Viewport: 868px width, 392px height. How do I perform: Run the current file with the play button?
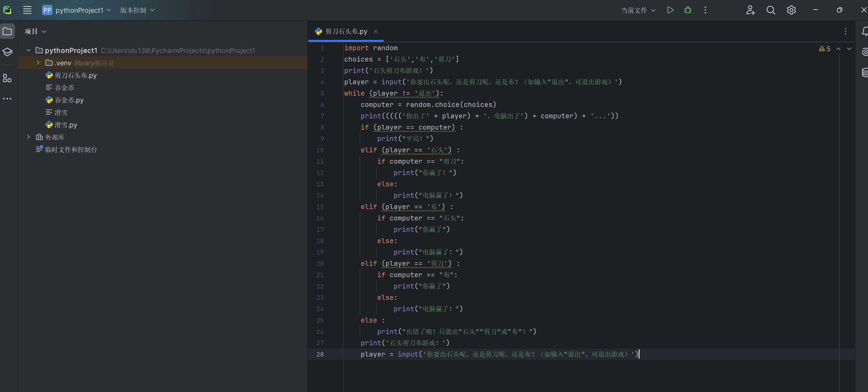pyautogui.click(x=670, y=10)
